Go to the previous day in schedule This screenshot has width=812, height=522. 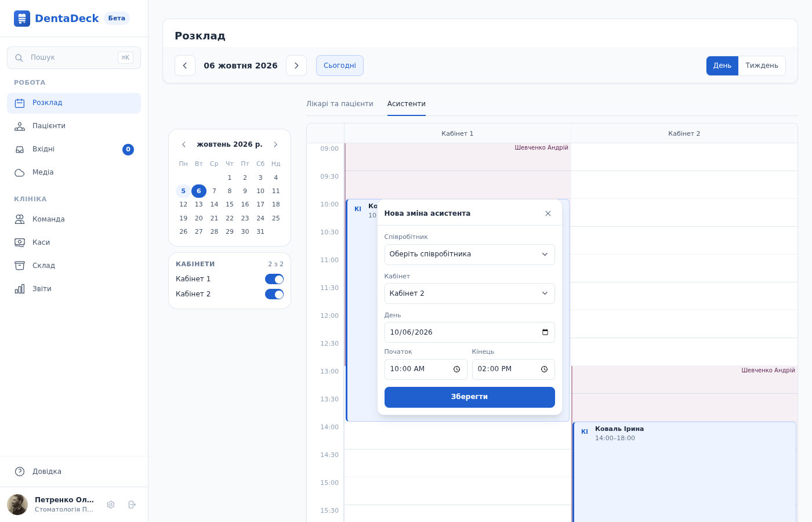[x=185, y=66]
